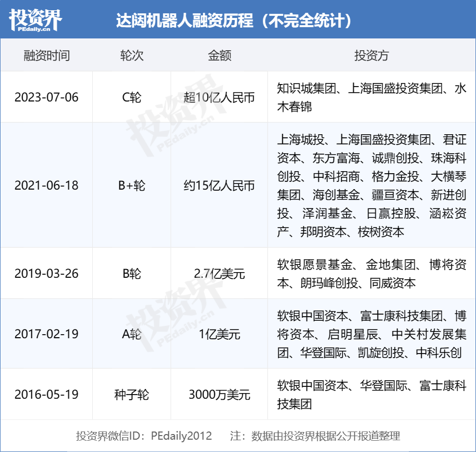The width and height of the screenshot is (476, 452).
Task: Click the 融资时间 column header
Action: [x=47, y=55]
